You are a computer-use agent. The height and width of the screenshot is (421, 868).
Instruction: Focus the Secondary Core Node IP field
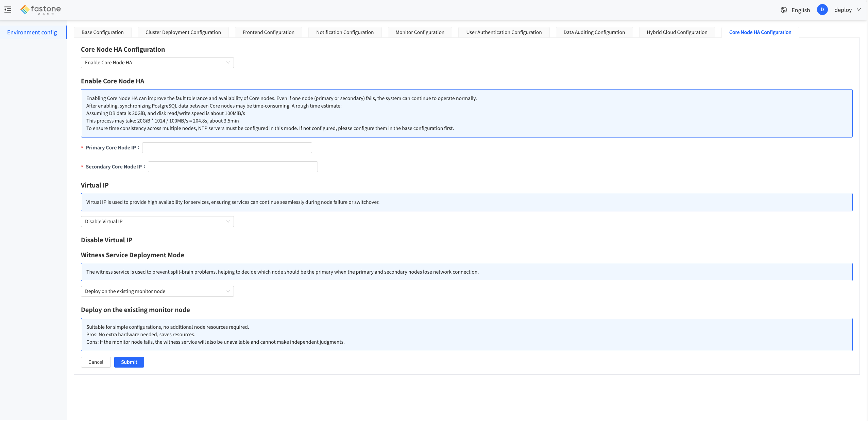[x=233, y=167]
